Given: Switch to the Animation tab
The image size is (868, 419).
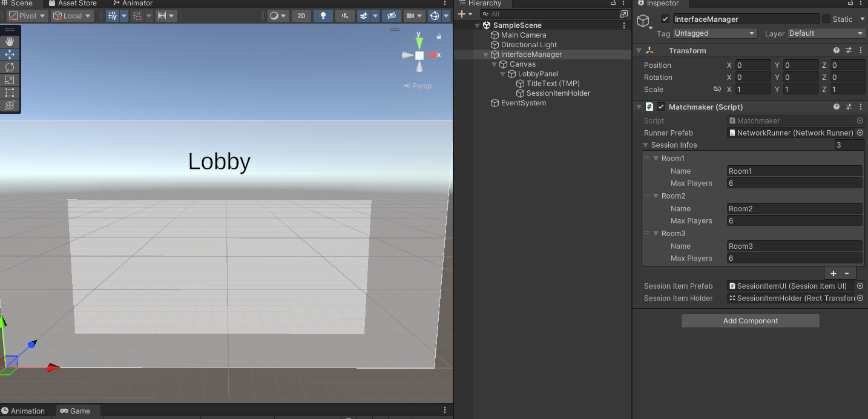Looking at the screenshot, I should coord(23,411).
